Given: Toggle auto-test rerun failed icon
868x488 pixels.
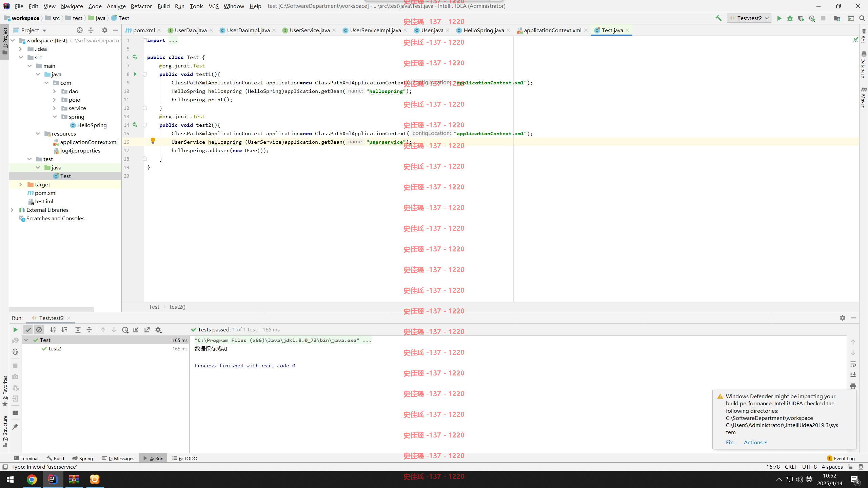Looking at the screenshot, I should [15, 352].
